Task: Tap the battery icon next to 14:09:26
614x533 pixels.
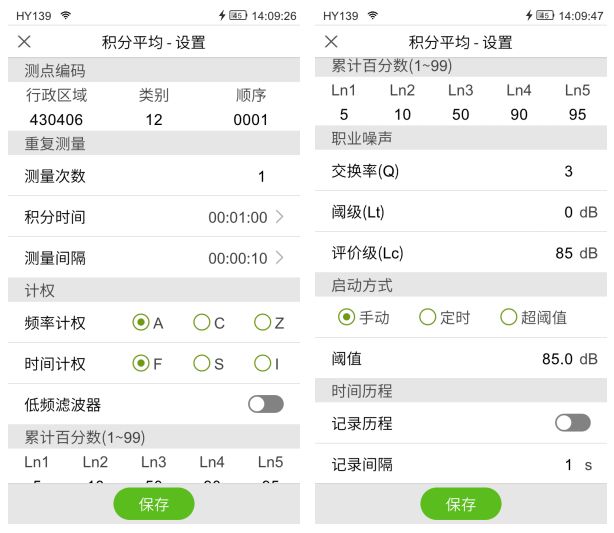Action: (237, 16)
